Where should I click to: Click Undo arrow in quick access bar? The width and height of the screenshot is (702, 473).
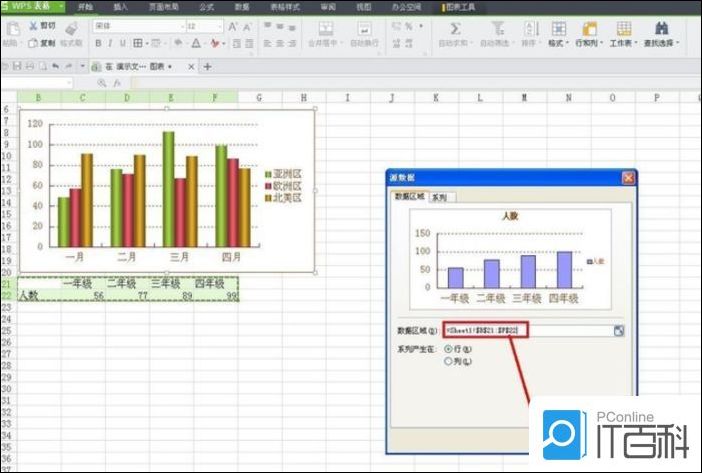tap(56, 66)
